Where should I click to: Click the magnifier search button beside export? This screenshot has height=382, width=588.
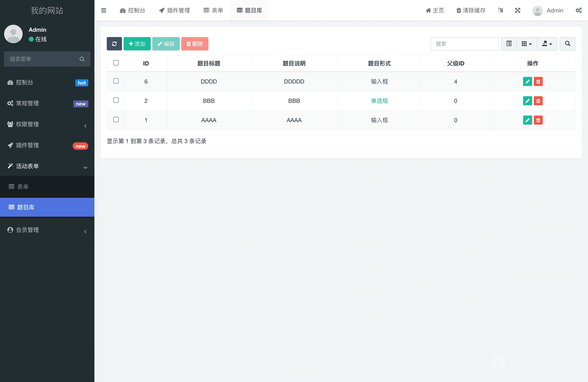point(567,44)
